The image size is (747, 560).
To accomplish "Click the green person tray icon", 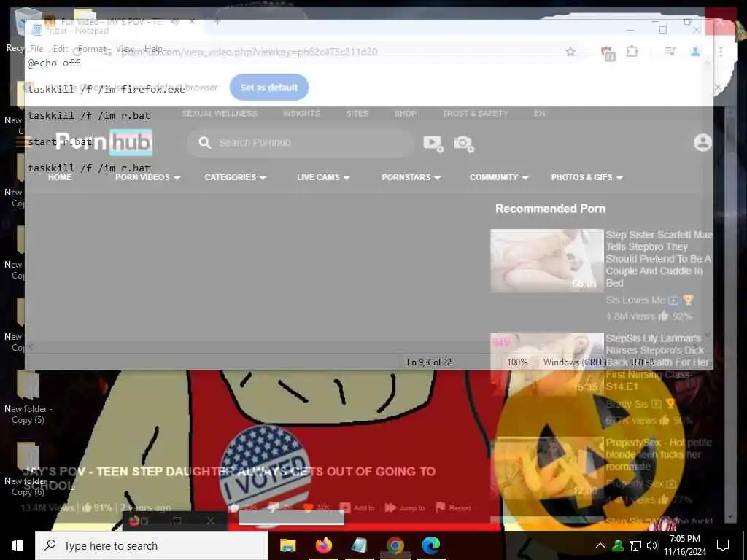I will [x=618, y=545].
